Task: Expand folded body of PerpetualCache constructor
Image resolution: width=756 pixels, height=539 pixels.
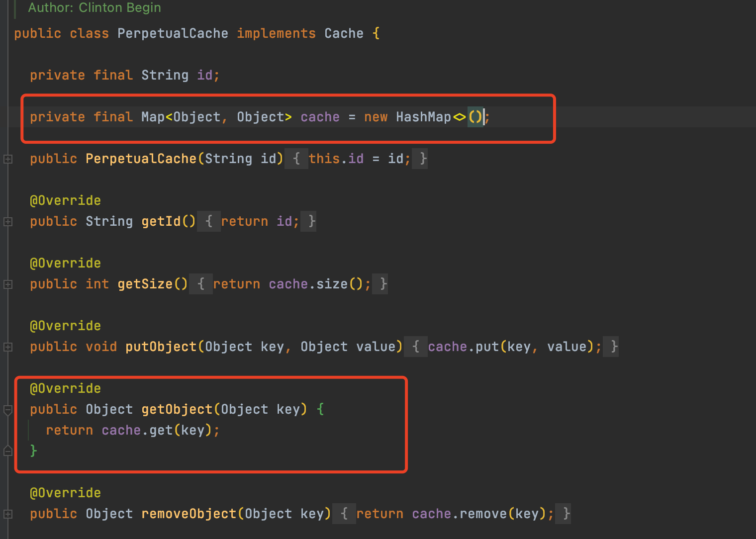Action: tap(356, 159)
